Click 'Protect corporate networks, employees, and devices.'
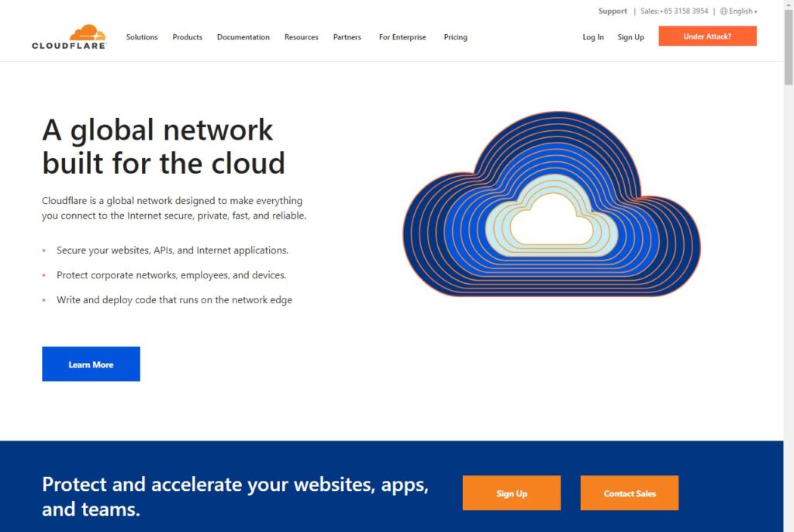Image resolution: width=794 pixels, height=532 pixels. [171, 275]
